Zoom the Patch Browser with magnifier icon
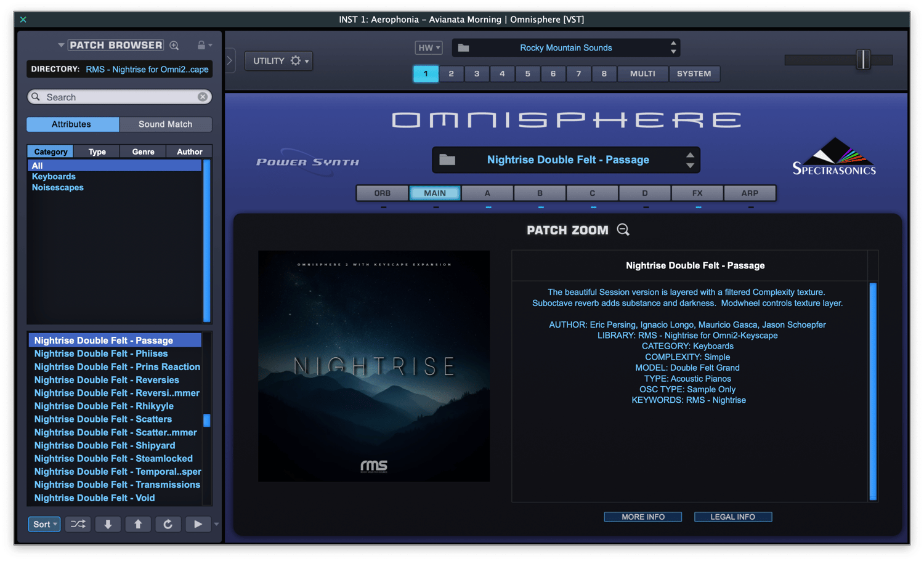This screenshot has width=924, height=561. click(174, 45)
